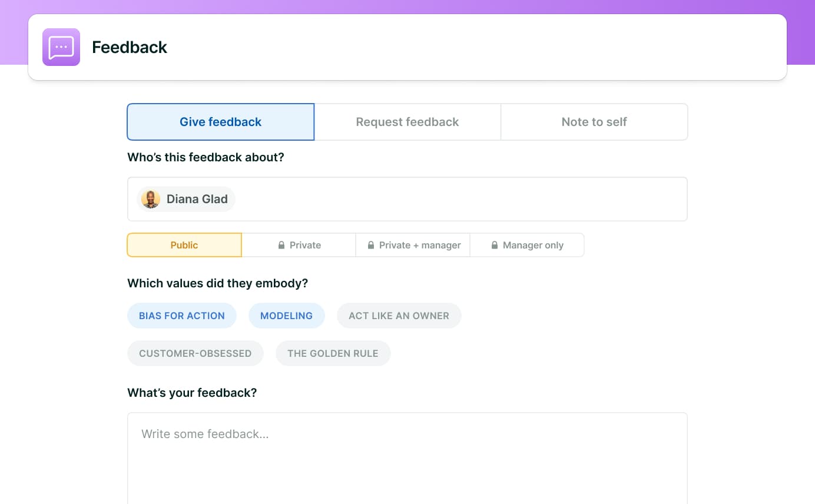Select Public visibility option
815x504 pixels.
pyautogui.click(x=184, y=245)
